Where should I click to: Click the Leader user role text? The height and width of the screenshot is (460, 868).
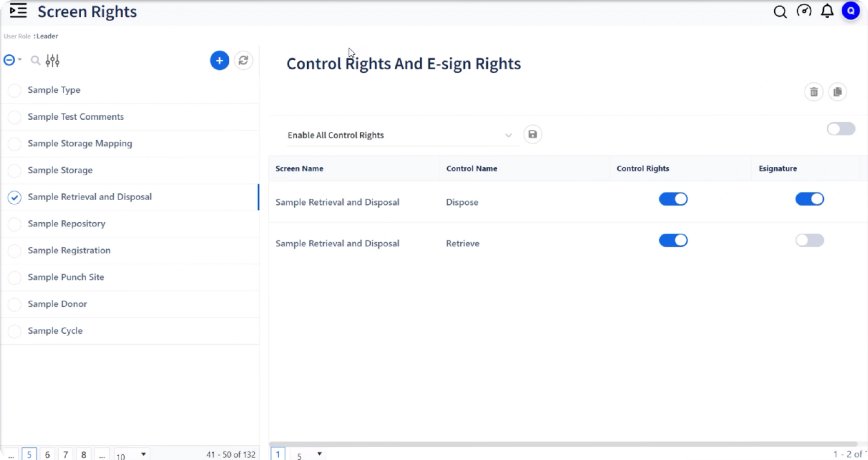[47, 36]
